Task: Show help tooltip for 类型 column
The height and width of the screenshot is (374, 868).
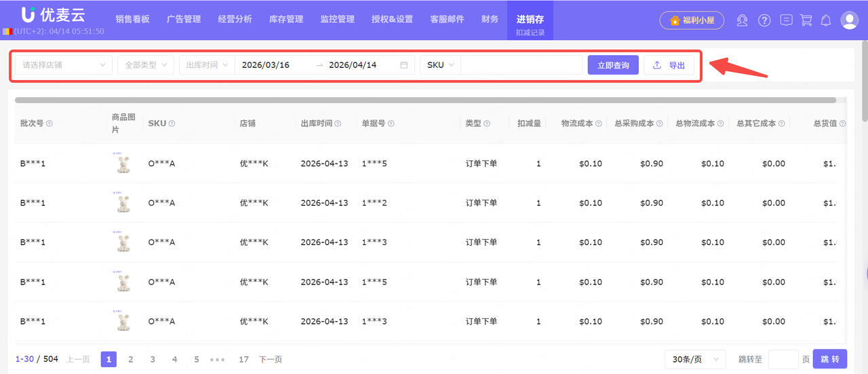Action: pos(488,124)
